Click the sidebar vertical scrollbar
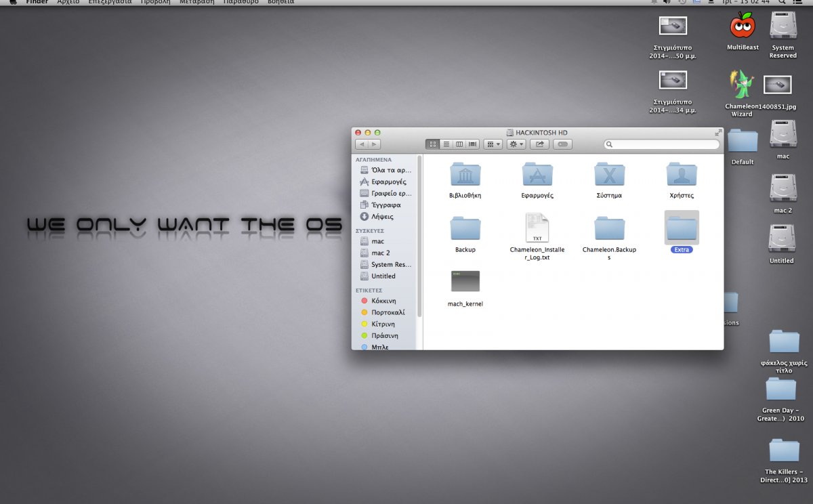Screen dimensions: 813x504 419,236
